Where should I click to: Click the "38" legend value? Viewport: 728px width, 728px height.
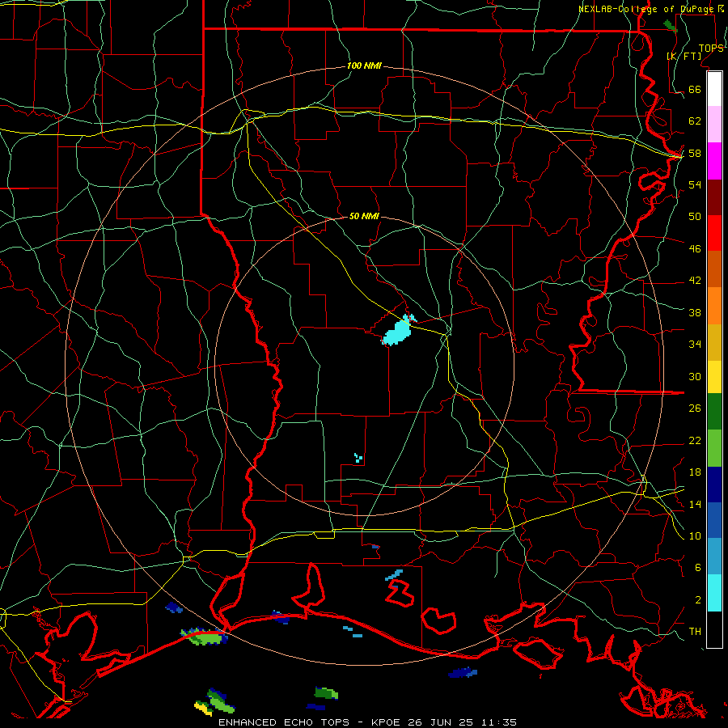point(695,312)
